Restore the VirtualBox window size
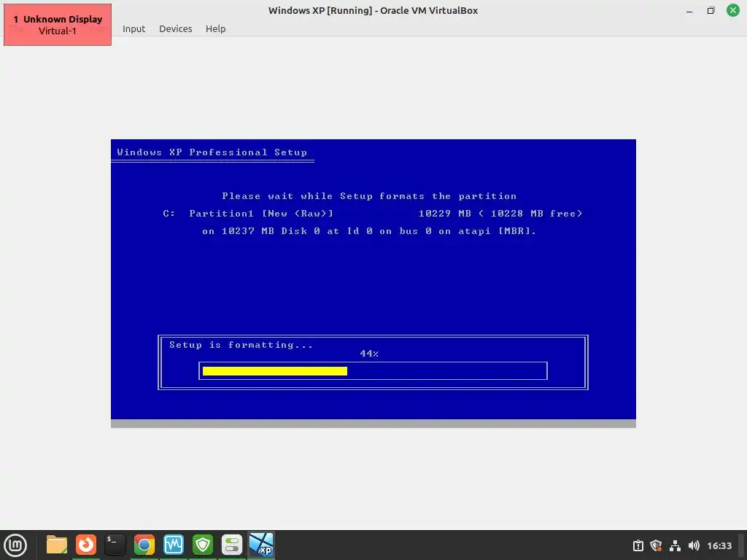The height and width of the screenshot is (560, 747). 711,10
